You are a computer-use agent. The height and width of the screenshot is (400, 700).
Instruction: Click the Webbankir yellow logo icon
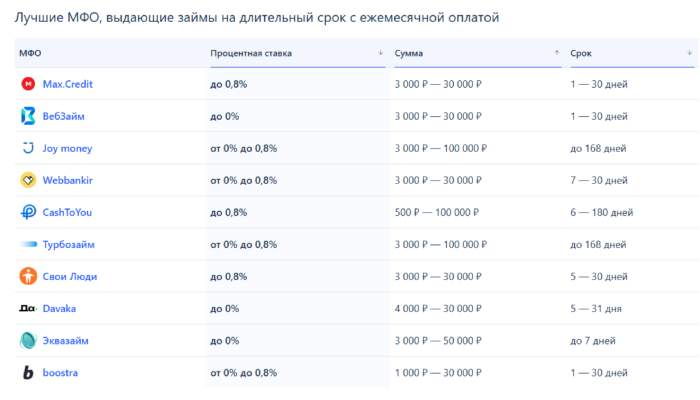(28, 180)
